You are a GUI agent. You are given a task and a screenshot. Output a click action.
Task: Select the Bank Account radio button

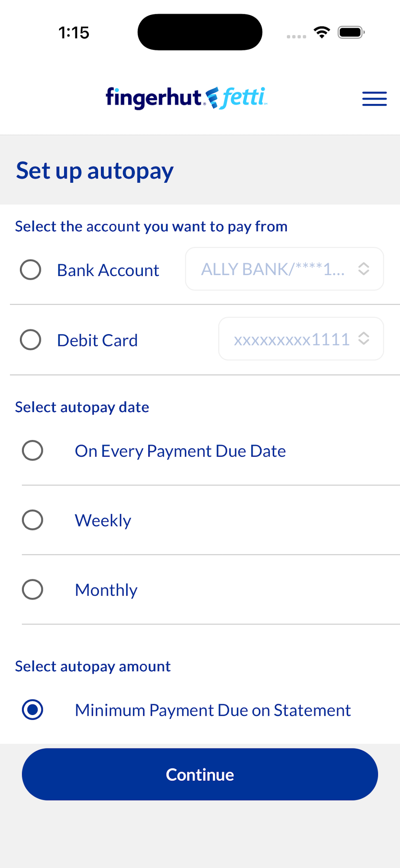click(x=31, y=270)
